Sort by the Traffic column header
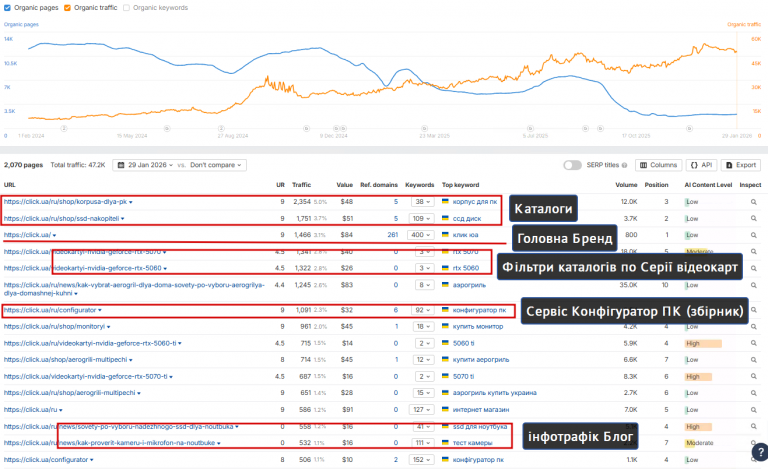The image size is (768, 469). pos(301,185)
